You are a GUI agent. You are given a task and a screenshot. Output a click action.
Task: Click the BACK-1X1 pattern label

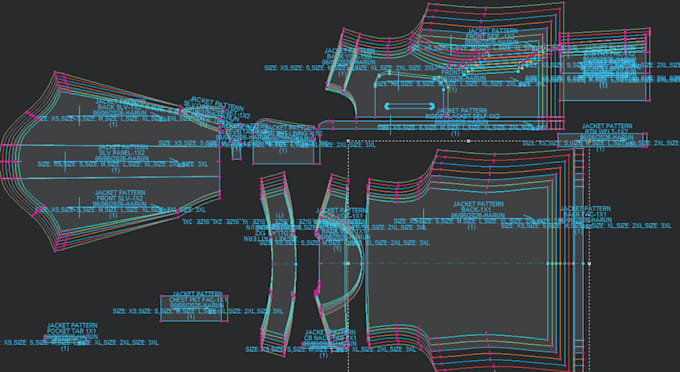click(x=478, y=209)
